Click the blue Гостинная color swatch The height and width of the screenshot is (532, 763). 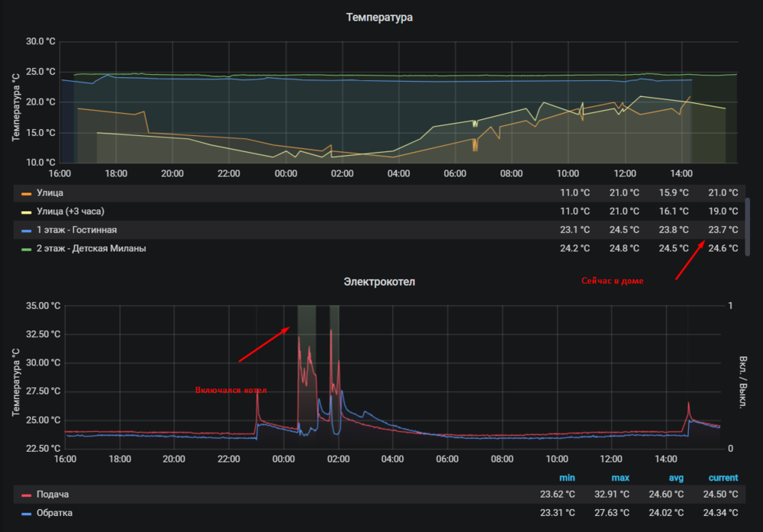tap(26, 231)
